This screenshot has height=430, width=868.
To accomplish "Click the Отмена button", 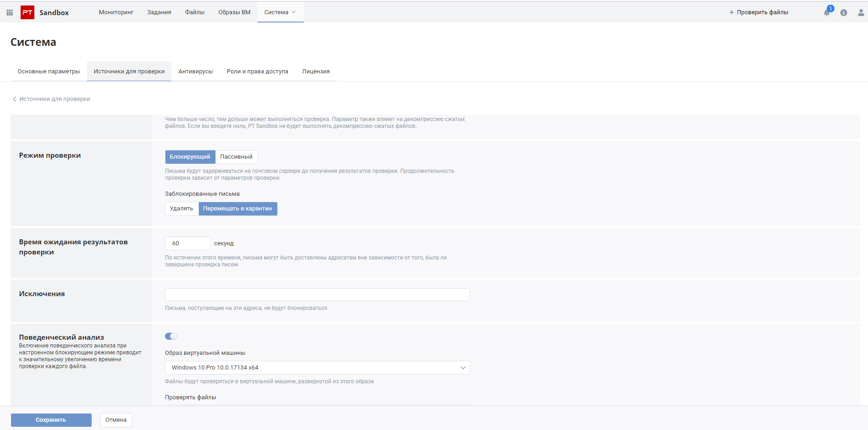I will [116, 420].
